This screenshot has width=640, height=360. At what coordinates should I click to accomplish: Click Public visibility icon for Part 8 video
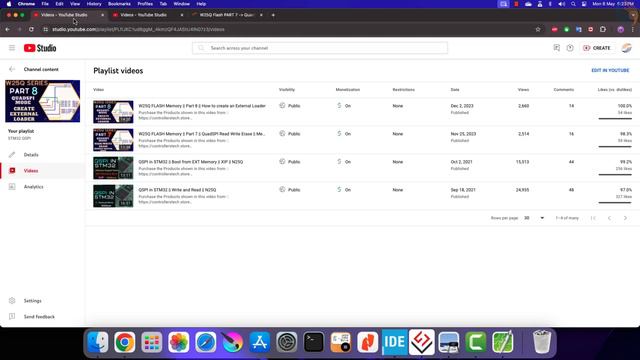coord(282,106)
